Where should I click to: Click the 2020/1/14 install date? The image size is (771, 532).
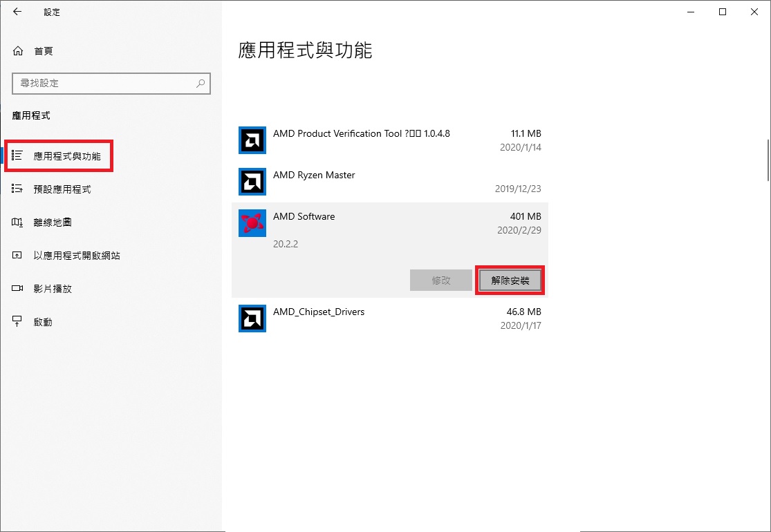[521, 147]
